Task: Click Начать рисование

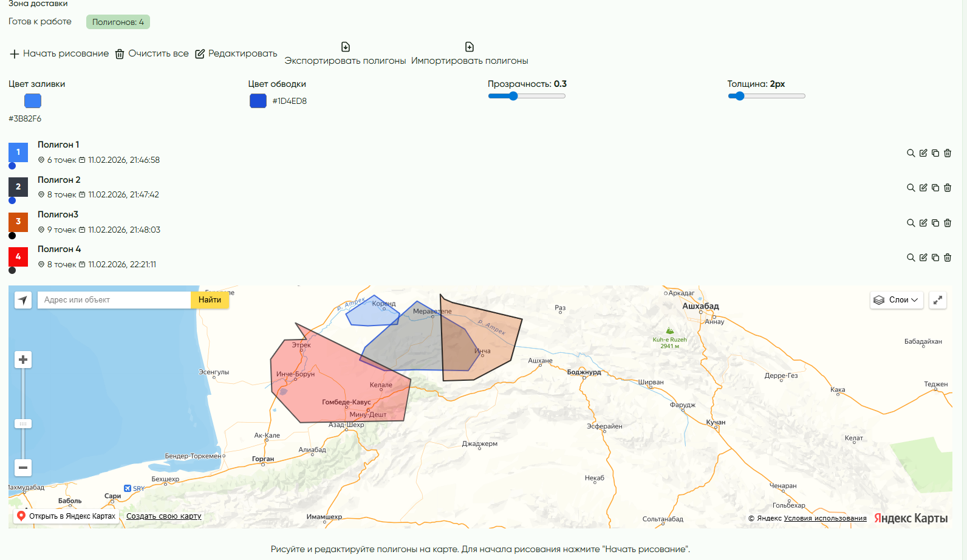Action: point(60,53)
